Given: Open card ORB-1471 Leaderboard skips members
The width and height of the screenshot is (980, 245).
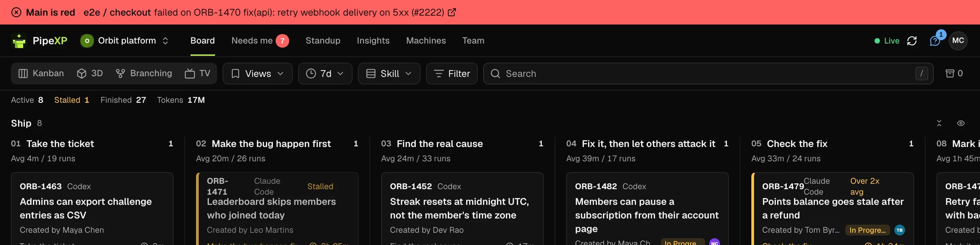Looking at the screenshot, I should [x=277, y=209].
